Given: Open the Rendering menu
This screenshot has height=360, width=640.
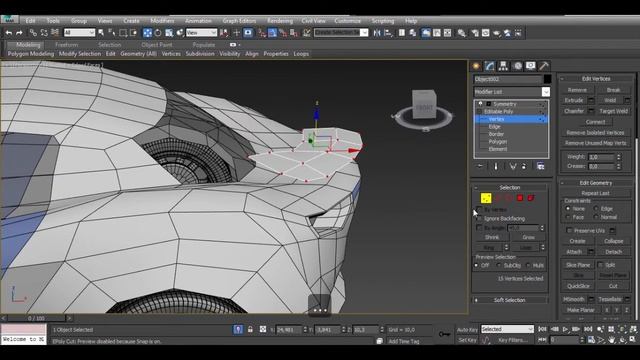Looking at the screenshot, I should 280,20.
